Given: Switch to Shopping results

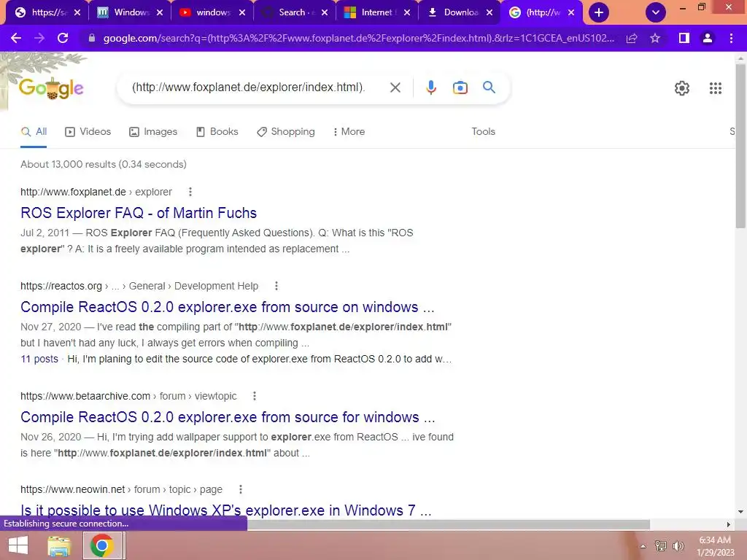Looking at the screenshot, I should [x=286, y=132].
